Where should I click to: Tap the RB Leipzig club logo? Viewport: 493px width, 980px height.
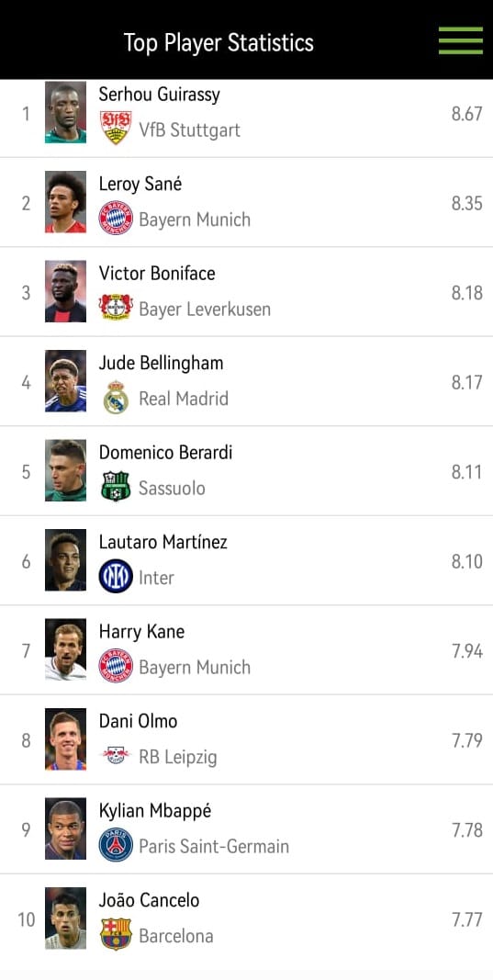116,756
